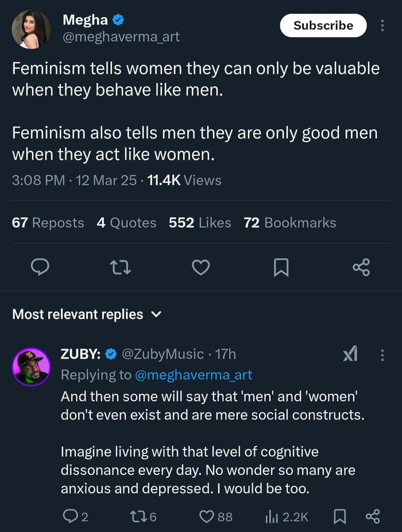Viewport: 402px width, 532px height.
Task: Like ZUBY's reply
Action: click(x=215, y=517)
